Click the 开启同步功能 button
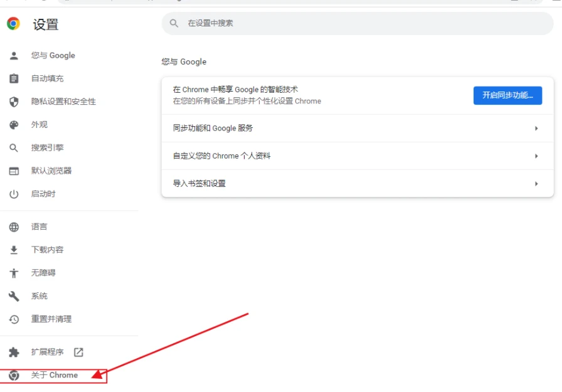The height and width of the screenshot is (392, 562). [x=507, y=95]
